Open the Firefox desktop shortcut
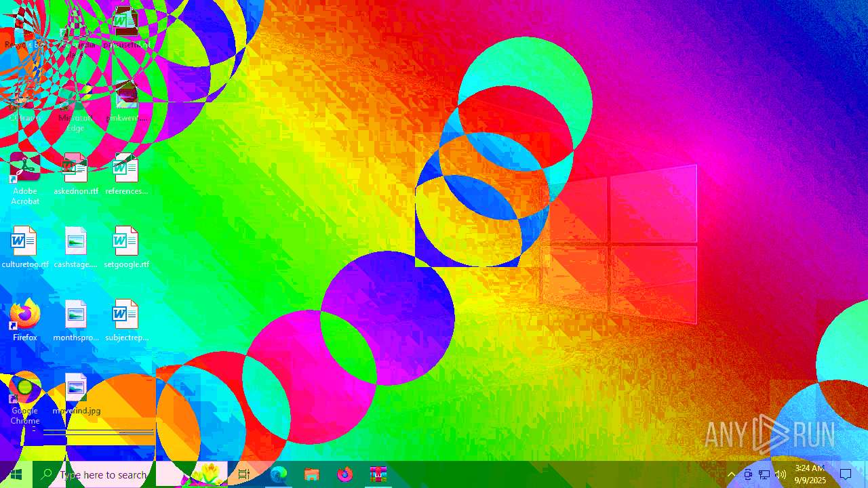868x488 pixels. 25,320
